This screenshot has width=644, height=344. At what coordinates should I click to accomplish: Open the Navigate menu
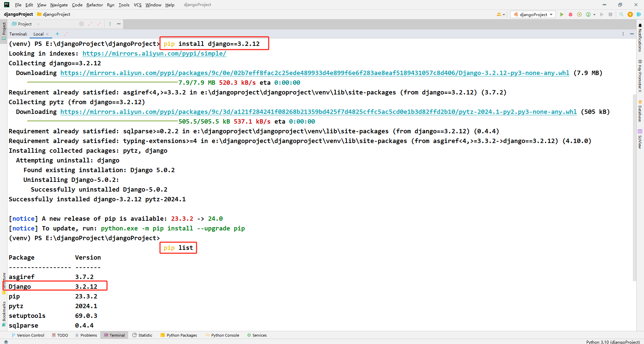(x=59, y=5)
